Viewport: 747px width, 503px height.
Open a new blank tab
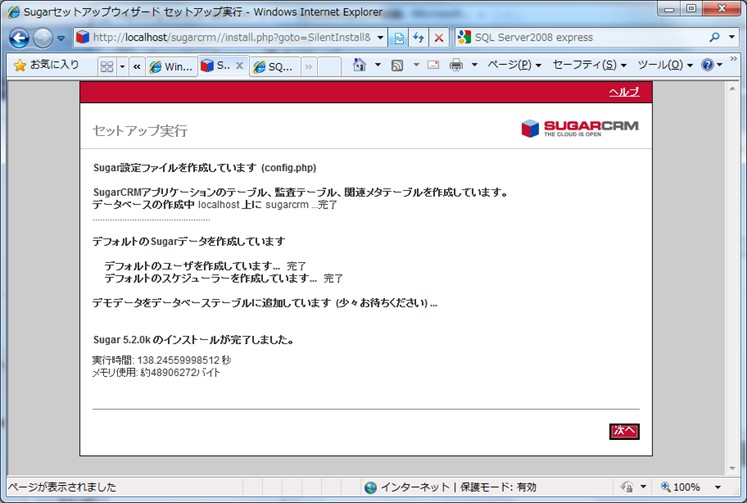(x=329, y=67)
